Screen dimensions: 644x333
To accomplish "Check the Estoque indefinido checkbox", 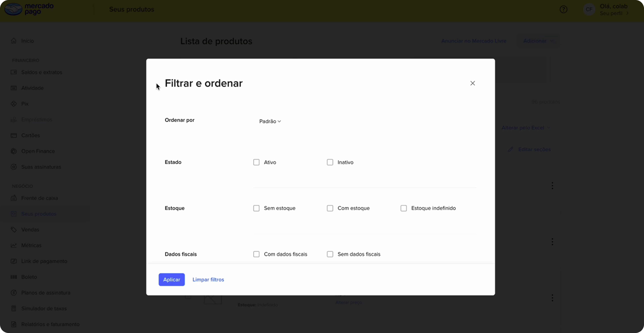I will pyautogui.click(x=404, y=208).
